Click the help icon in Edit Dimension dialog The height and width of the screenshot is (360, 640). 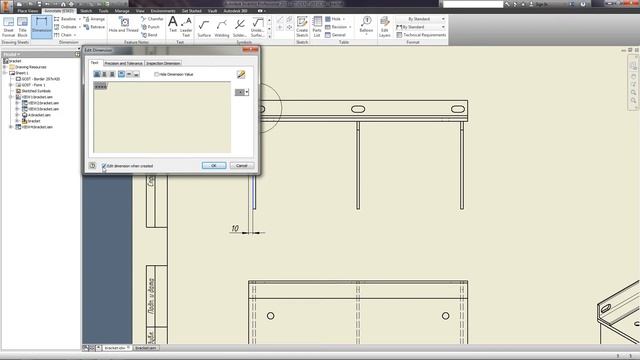[92, 166]
